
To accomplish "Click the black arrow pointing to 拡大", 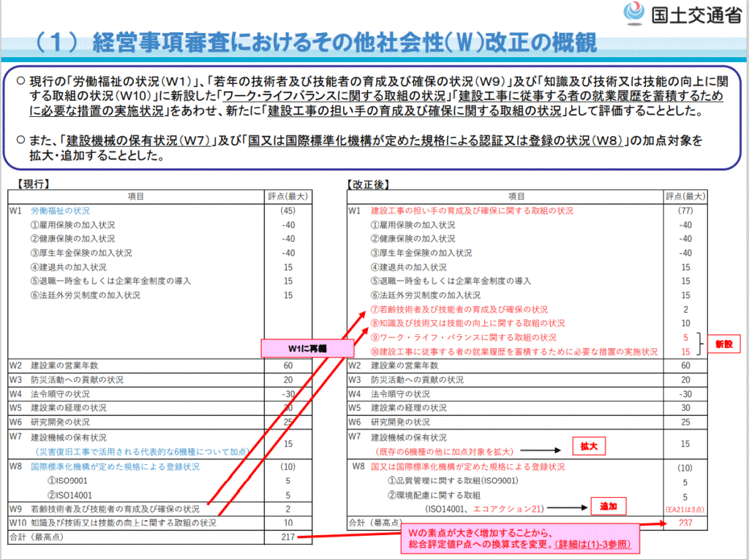I will click(x=541, y=451).
